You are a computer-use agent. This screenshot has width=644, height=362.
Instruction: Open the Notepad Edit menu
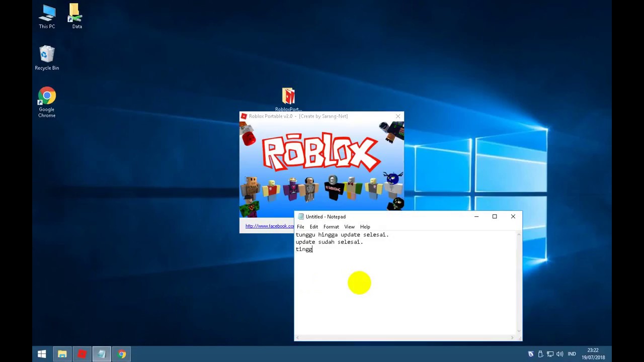pyautogui.click(x=314, y=227)
